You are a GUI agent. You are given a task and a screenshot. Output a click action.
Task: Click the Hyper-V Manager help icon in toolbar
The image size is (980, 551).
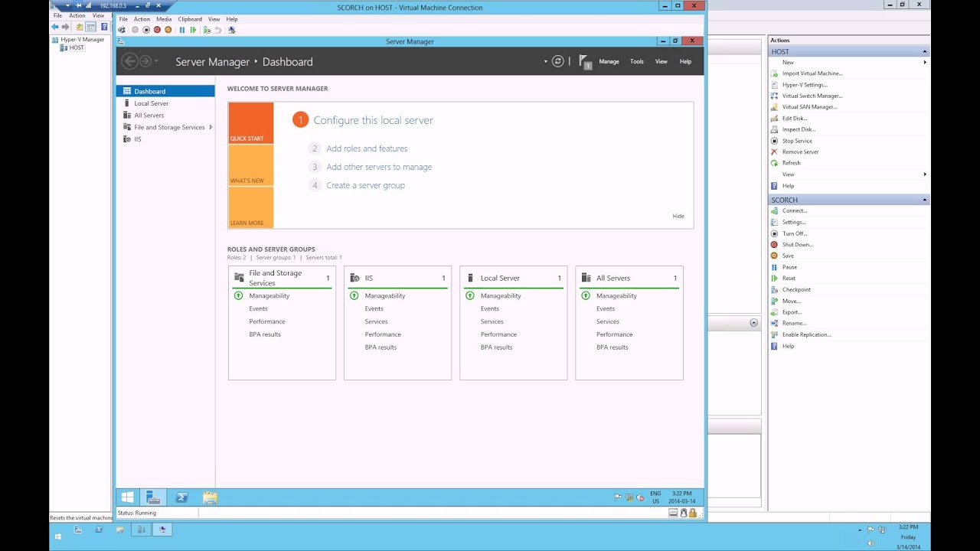click(x=104, y=27)
